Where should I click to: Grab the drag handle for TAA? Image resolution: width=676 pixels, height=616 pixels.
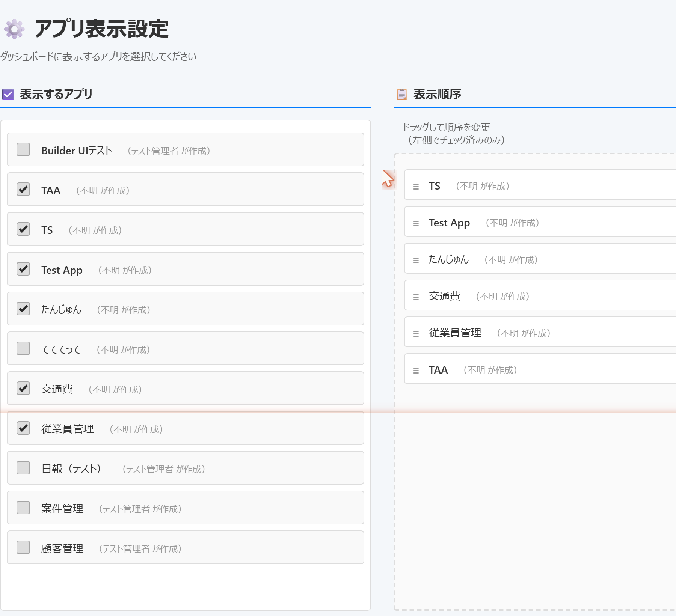pyautogui.click(x=416, y=371)
